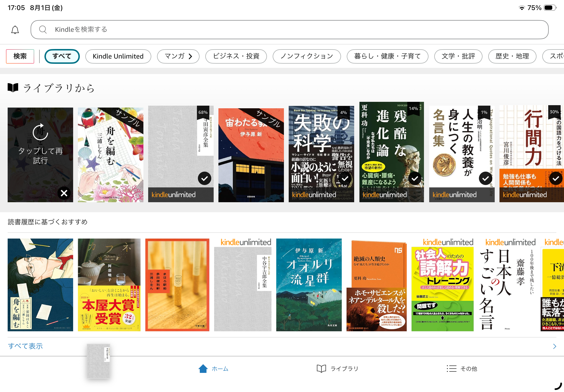Tap the 68% progress badge
The height and width of the screenshot is (392, 564).
pyautogui.click(x=203, y=113)
